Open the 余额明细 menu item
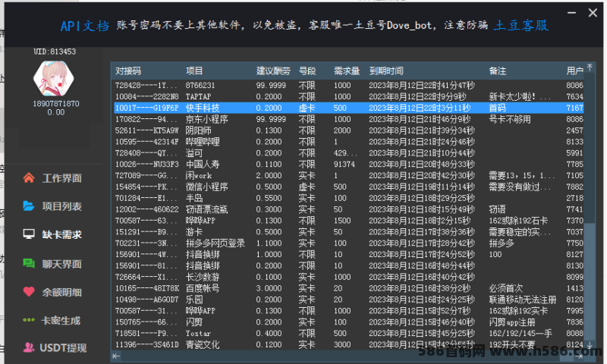Image resolution: width=607 pixels, height=364 pixels. pos(62,292)
